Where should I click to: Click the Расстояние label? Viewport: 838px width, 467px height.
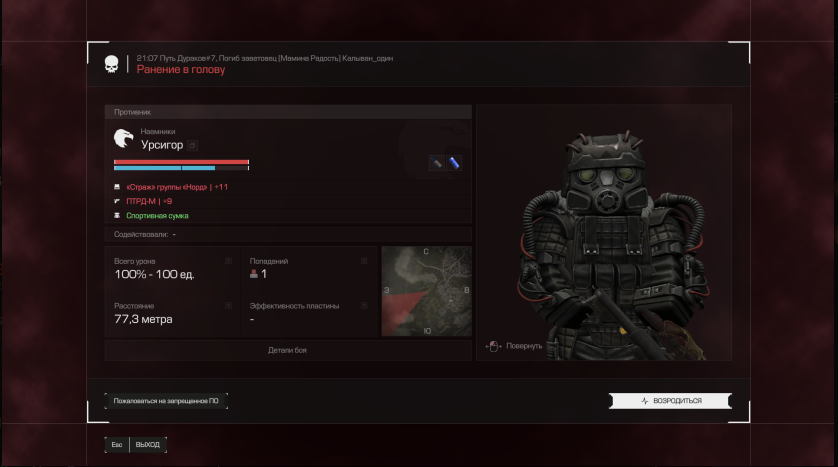(134, 306)
